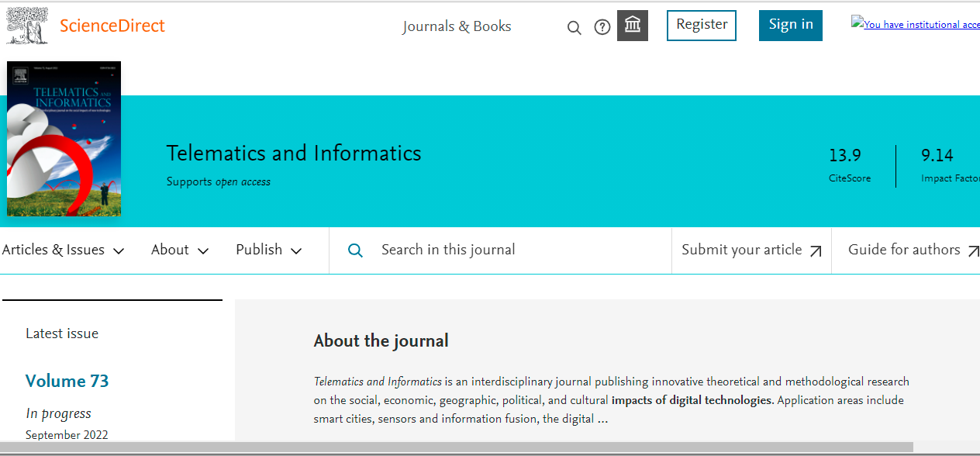
Task: Click the horizontal scrollbar at page bottom
Action: tap(456, 447)
